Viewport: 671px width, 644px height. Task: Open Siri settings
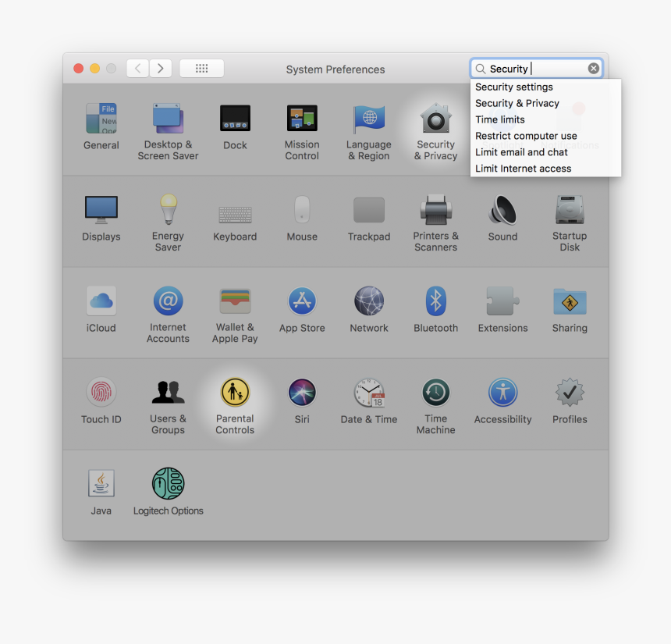pos(302,393)
